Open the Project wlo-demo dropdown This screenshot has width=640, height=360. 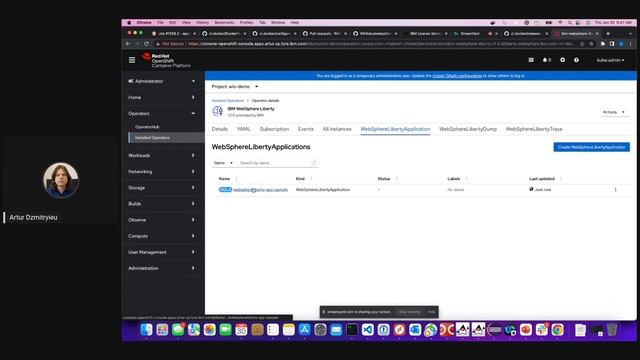(235, 87)
